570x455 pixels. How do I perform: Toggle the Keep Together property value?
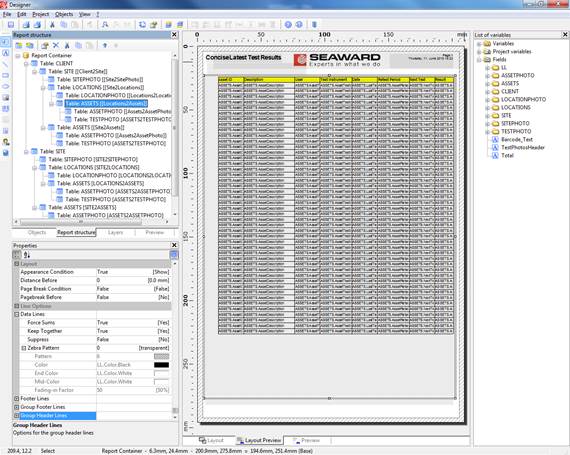click(x=133, y=331)
